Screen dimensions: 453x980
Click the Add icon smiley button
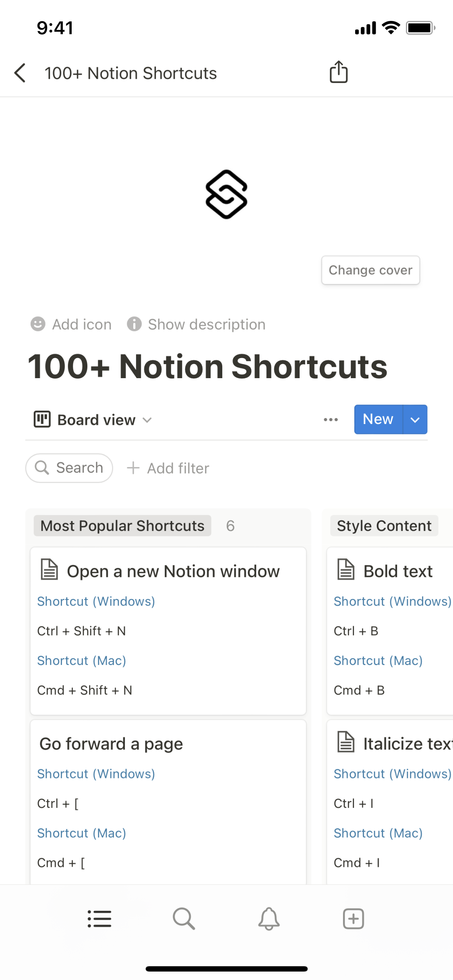pos(71,324)
